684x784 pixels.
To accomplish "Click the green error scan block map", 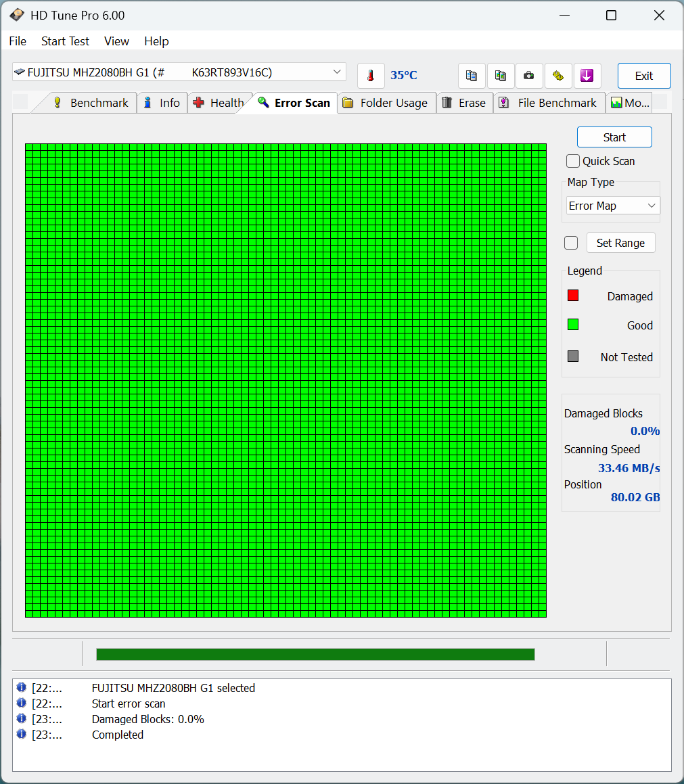I will 286,380.
